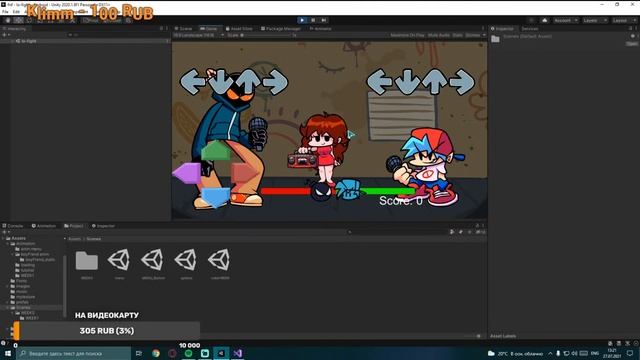This screenshot has width=640, height=360.
Task: Click the Assets breadcrumb in the project path
Action: (x=74, y=239)
